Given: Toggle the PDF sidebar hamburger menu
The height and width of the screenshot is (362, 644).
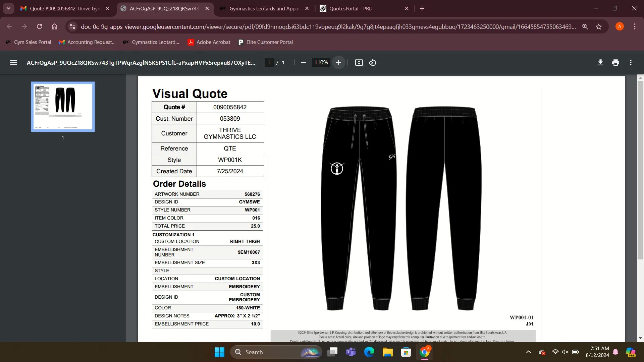Looking at the screenshot, I should (x=13, y=63).
